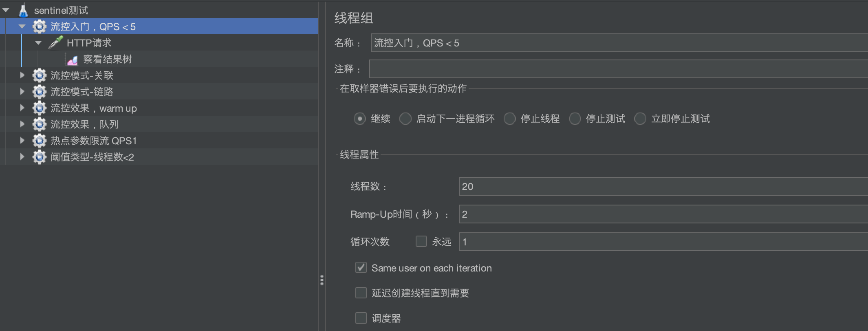Click gear icon of 流控效果，warm up
Image resolution: width=868 pixels, height=331 pixels.
40,108
